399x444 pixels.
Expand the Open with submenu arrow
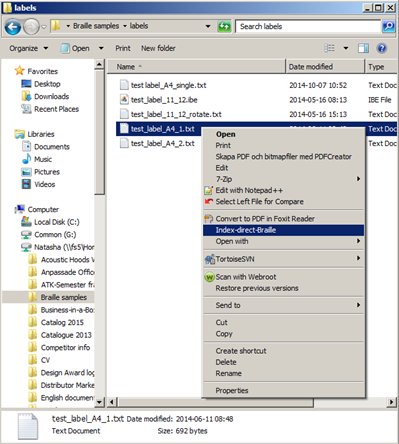coord(358,241)
